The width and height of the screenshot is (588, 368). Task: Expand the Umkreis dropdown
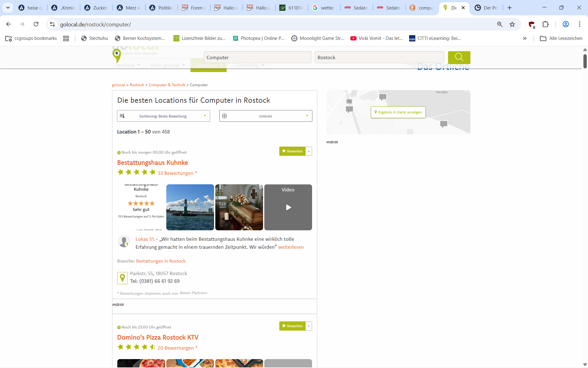point(266,116)
